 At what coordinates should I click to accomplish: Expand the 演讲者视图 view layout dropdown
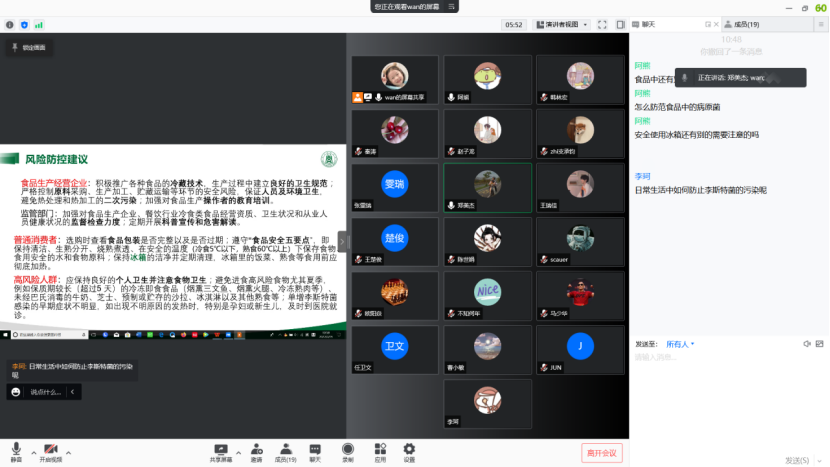pyautogui.click(x=561, y=24)
